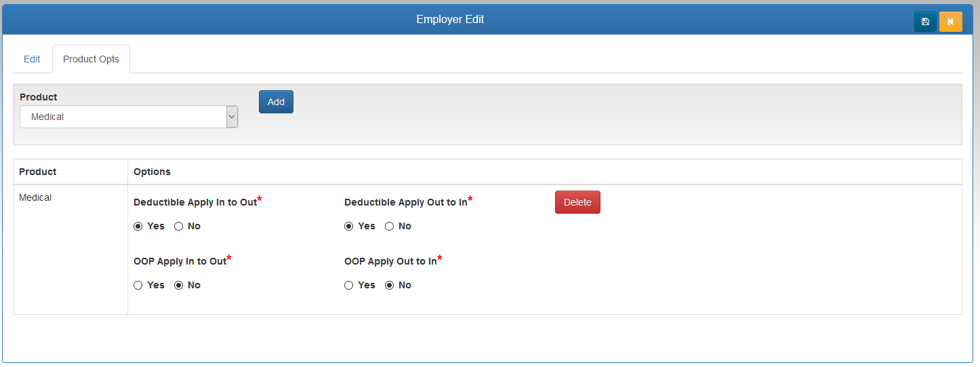Click the Product column header
Viewport: 980px width, 367px height.
(38, 172)
